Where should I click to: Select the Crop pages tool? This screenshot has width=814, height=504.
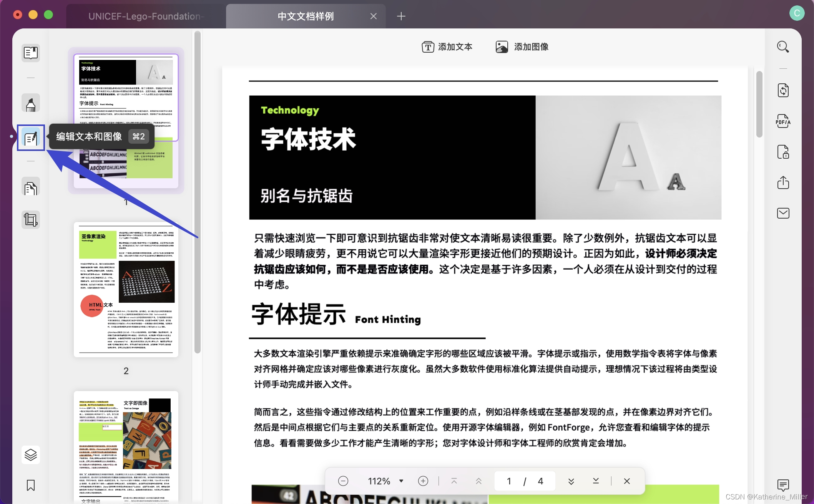pyautogui.click(x=31, y=220)
